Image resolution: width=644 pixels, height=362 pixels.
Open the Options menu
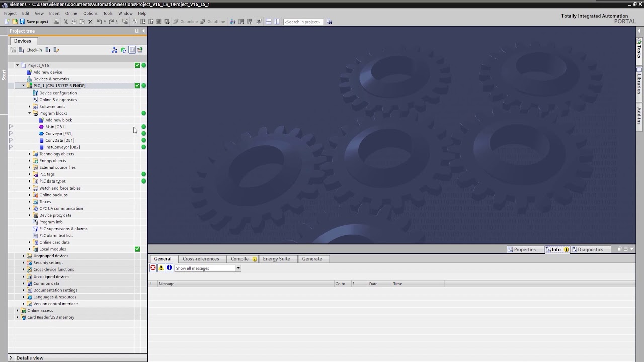90,13
